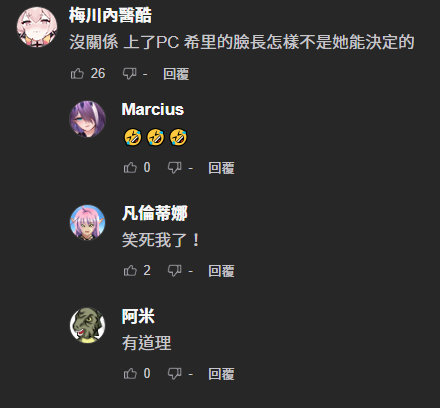Reply (回覆) to 凡倫蒂娜's comment

[221, 271]
